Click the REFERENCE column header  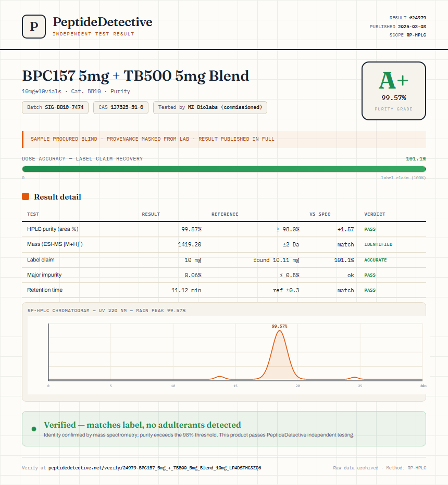[225, 214]
